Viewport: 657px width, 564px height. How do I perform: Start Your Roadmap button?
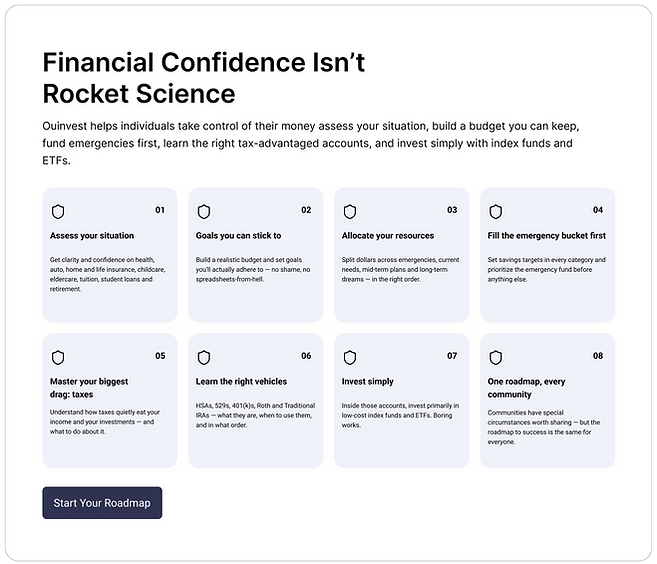[x=102, y=503]
